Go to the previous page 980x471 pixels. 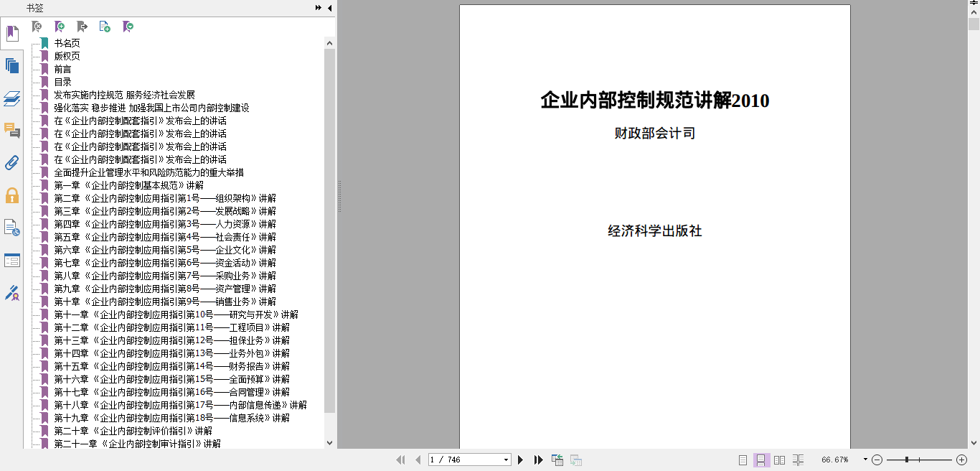tap(418, 460)
